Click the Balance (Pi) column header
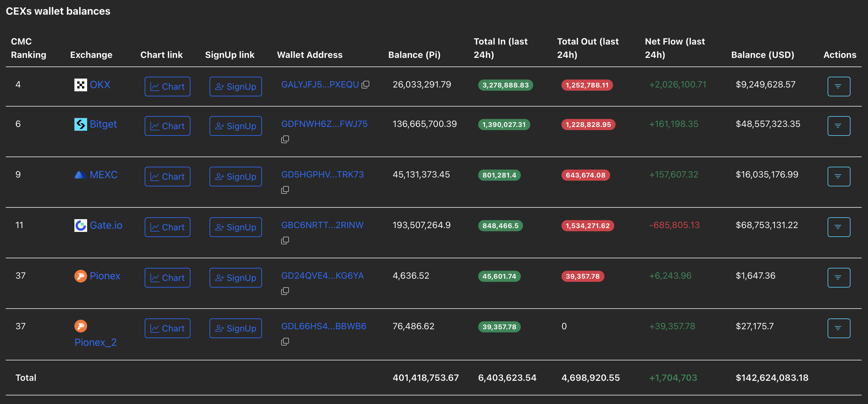 tap(414, 55)
